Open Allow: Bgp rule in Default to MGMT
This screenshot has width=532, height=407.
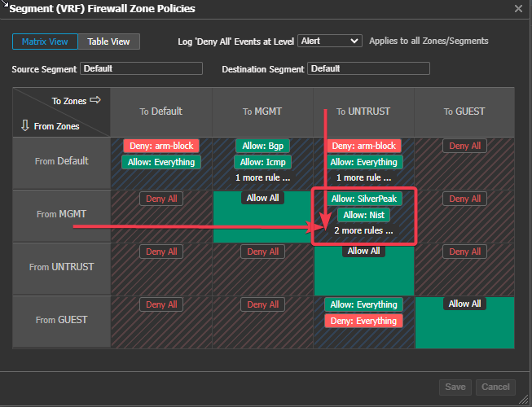click(262, 146)
